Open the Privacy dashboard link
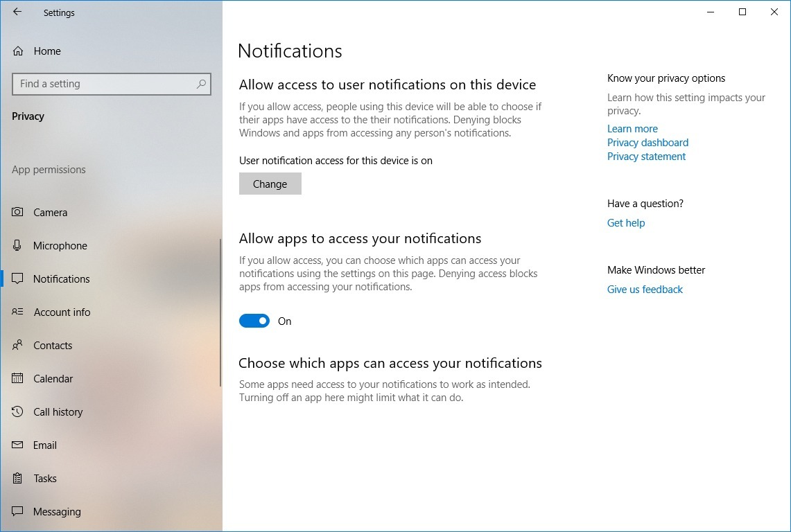The width and height of the screenshot is (791, 532). tap(647, 142)
